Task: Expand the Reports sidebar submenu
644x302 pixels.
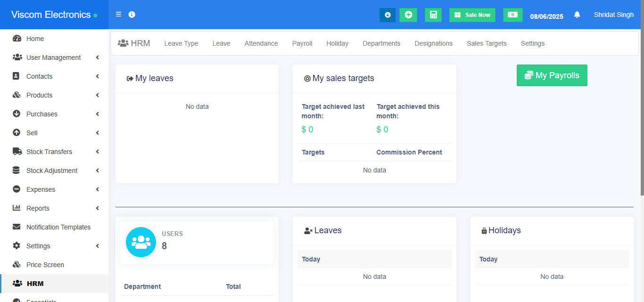Action: (38, 208)
